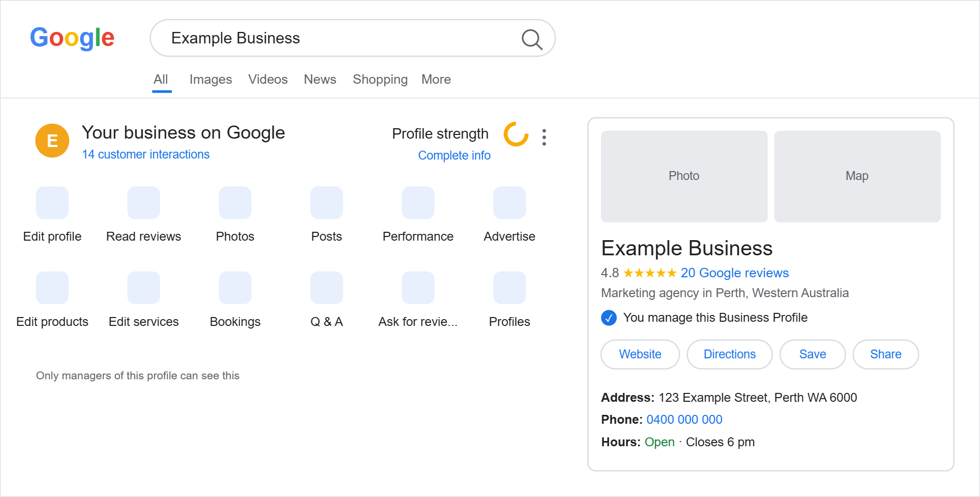Open the Read reviews tile icon

coord(144,202)
